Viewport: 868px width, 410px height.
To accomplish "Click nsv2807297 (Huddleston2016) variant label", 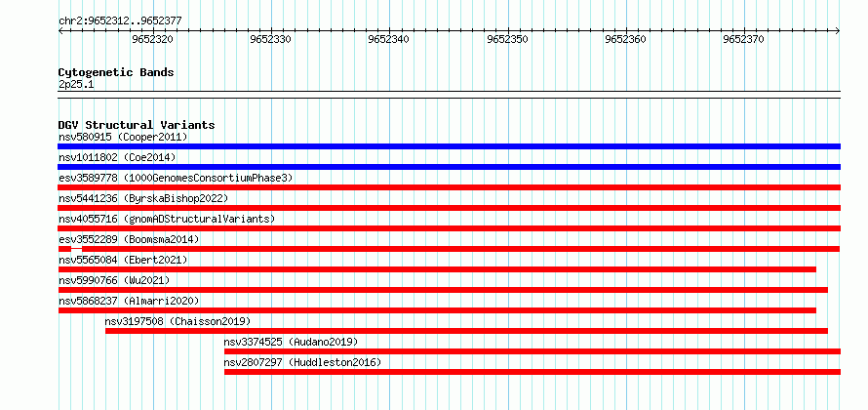I will [x=302, y=362].
